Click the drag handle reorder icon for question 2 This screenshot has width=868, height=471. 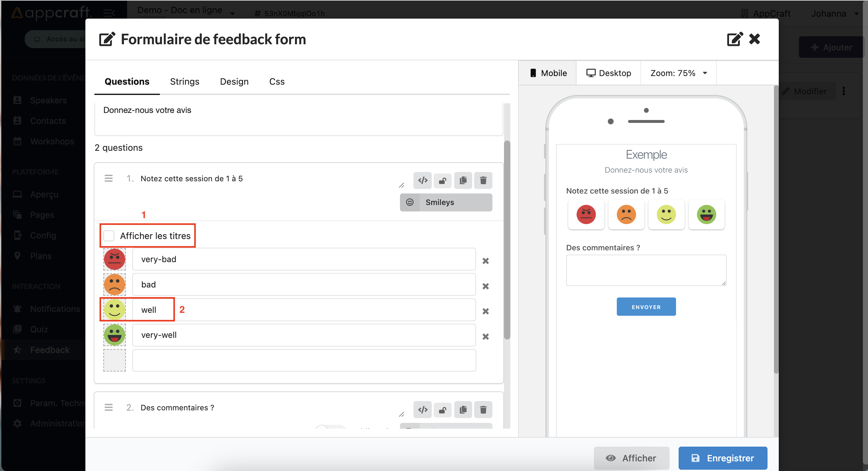pyautogui.click(x=108, y=407)
